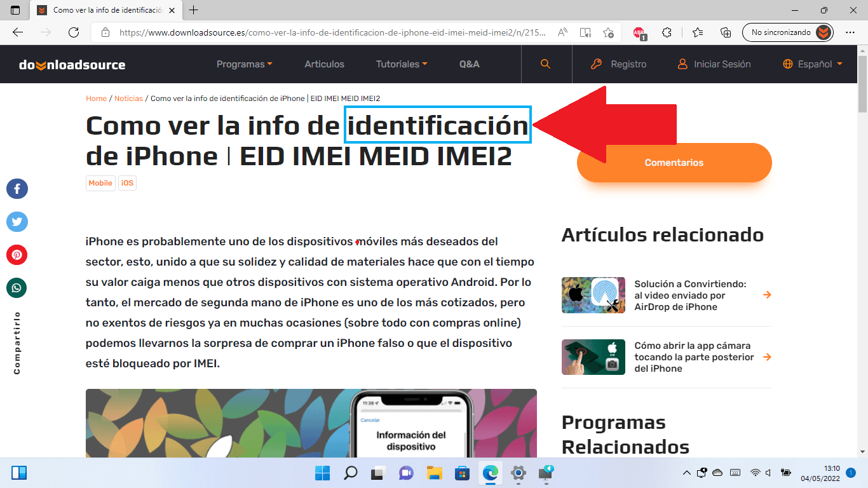This screenshot has height=488, width=868.
Task: Go back to previous page
Action: click(x=18, y=32)
